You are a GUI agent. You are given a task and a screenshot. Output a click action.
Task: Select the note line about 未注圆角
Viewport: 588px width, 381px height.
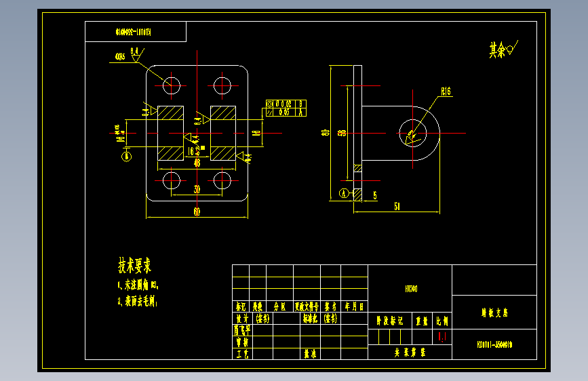[x=138, y=285]
